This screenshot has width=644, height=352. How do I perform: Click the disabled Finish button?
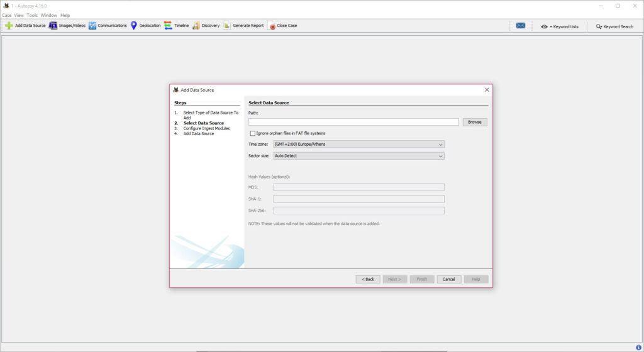(422, 279)
